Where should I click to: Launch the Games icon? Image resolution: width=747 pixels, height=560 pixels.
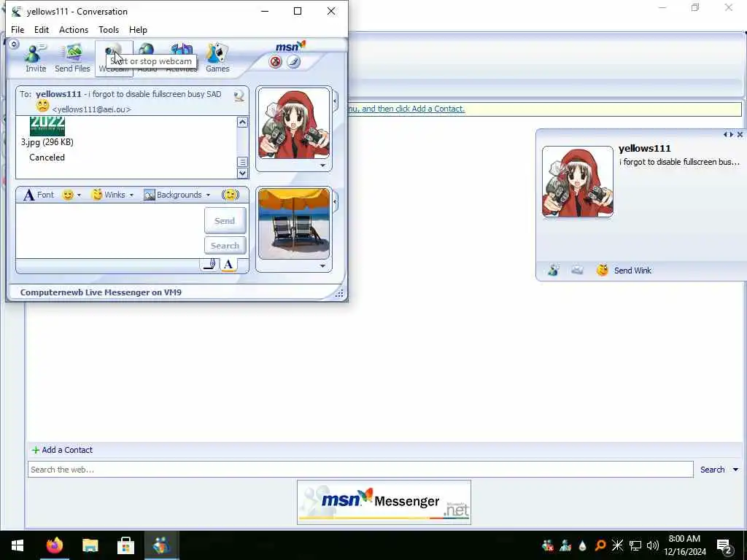[x=217, y=58]
